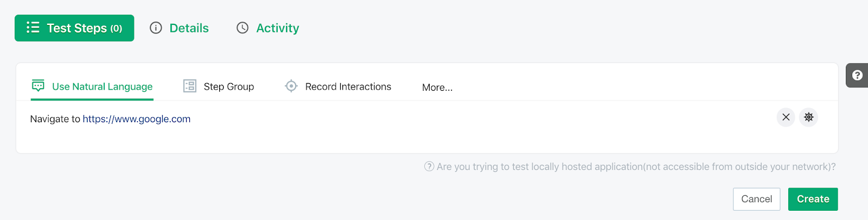Click the Test Steps list icon
This screenshot has height=220, width=868.
(33, 28)
